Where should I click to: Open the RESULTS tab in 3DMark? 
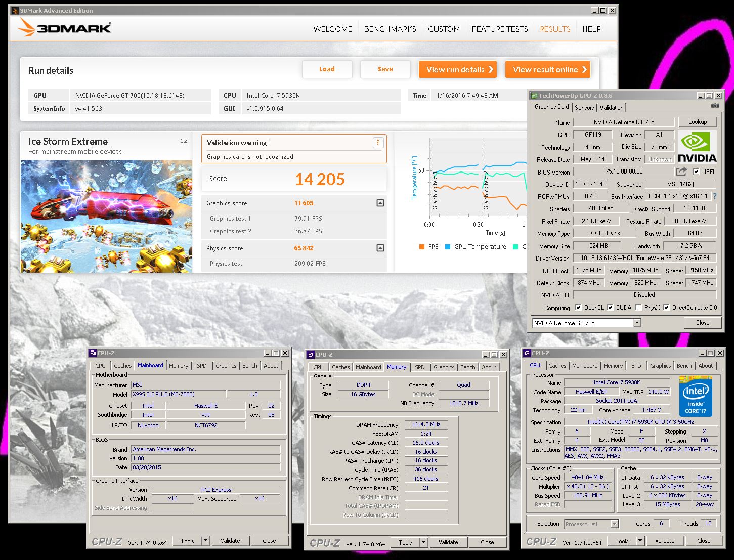[x=555, y=29]
